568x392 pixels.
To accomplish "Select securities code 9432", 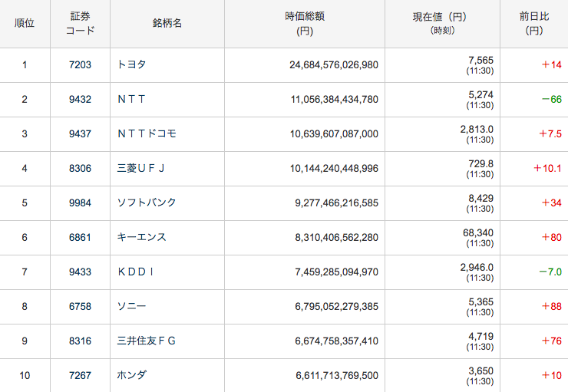I will pos(80,99).
